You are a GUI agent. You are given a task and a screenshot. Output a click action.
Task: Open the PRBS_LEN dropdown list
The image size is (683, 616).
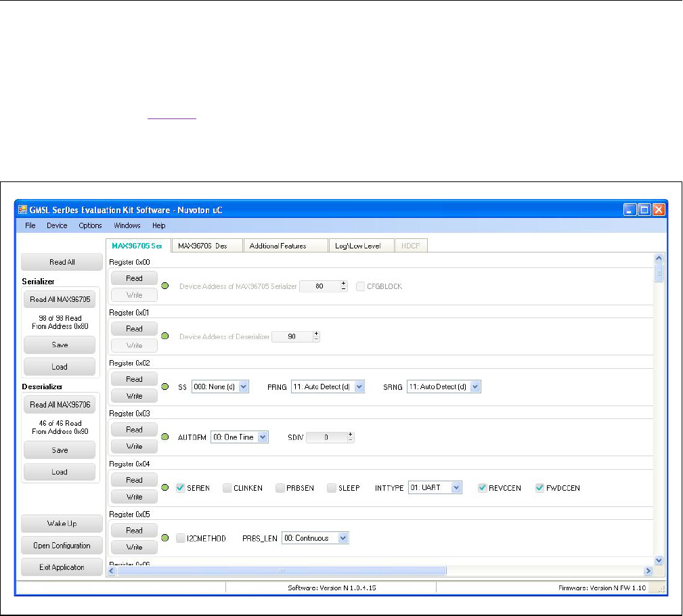tap(343, 538)
